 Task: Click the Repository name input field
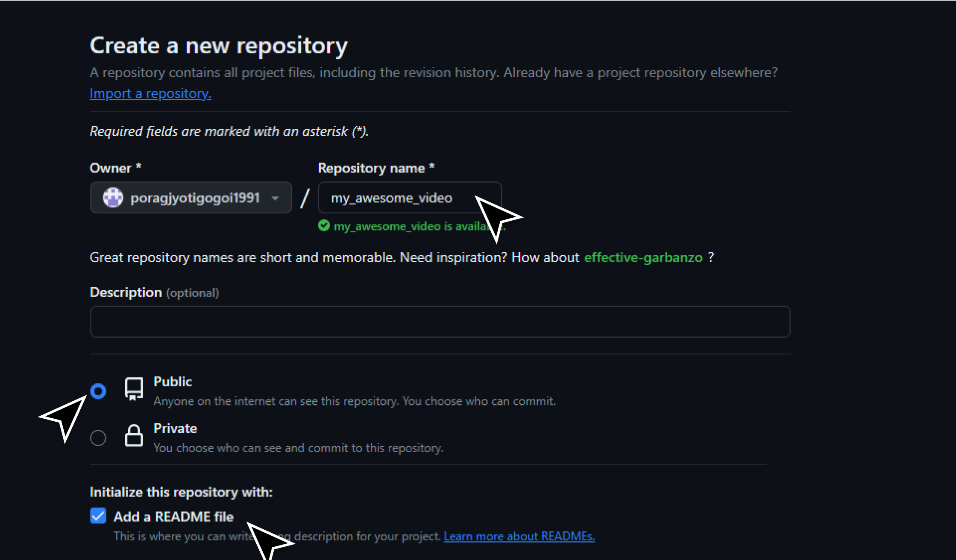click(410, 198)
